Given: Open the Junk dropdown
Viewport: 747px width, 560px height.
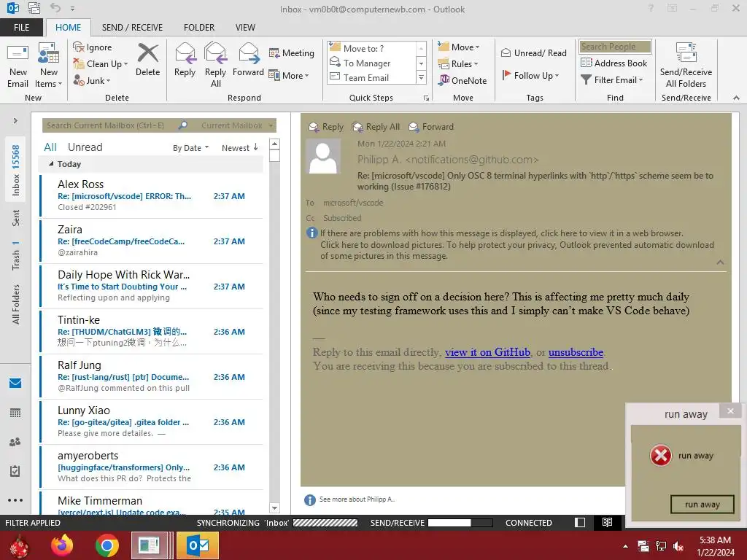Looking at the screenshot, I should [x=92, y=80].
